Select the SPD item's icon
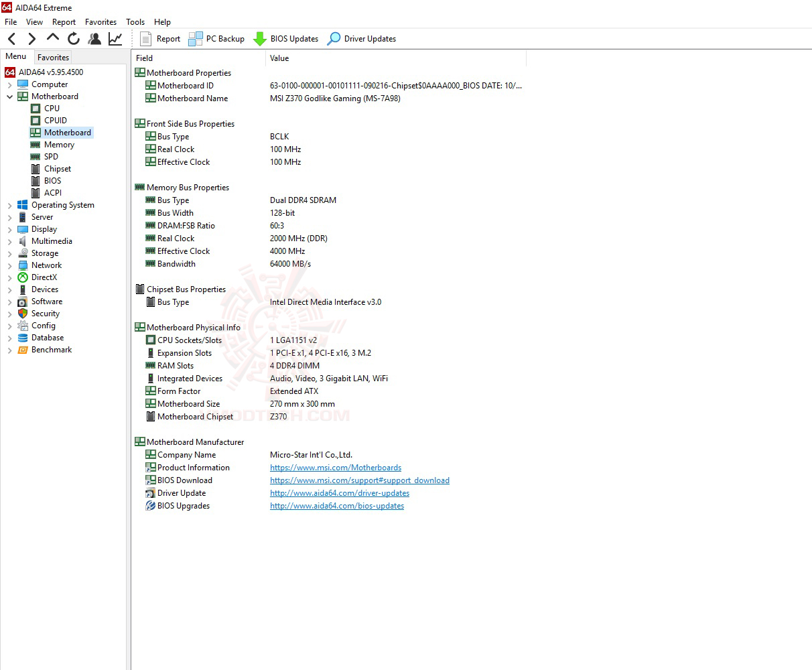Screen dimensions: 812x670 coord(36,157)
